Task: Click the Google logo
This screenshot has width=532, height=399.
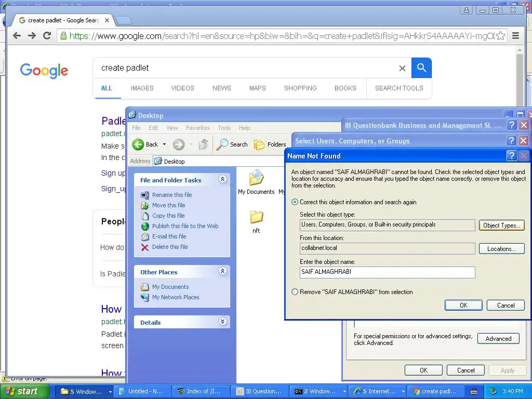Action: coord(44,71)
